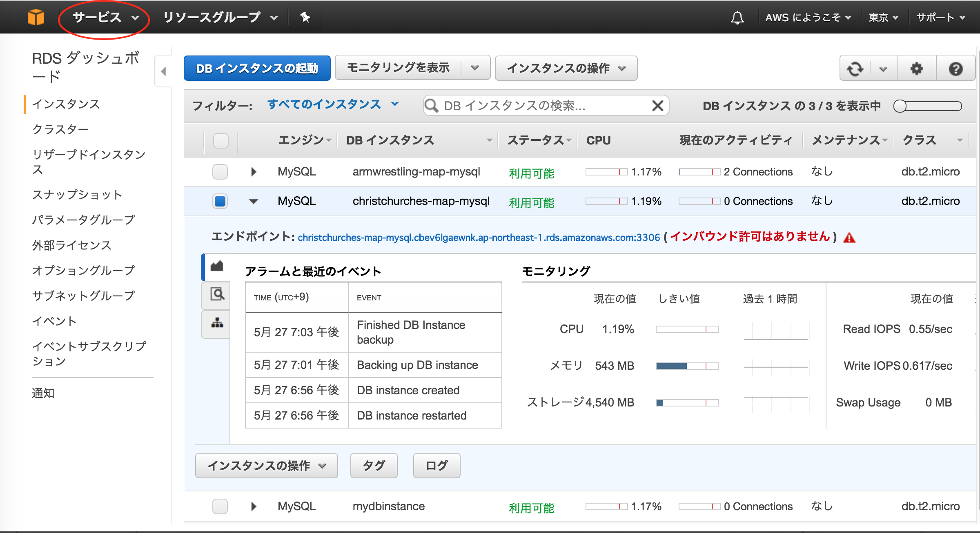Viewport: 980px width, 533px height.
Task: Click the AWS home logo icon
Action: tap(36, 17)
